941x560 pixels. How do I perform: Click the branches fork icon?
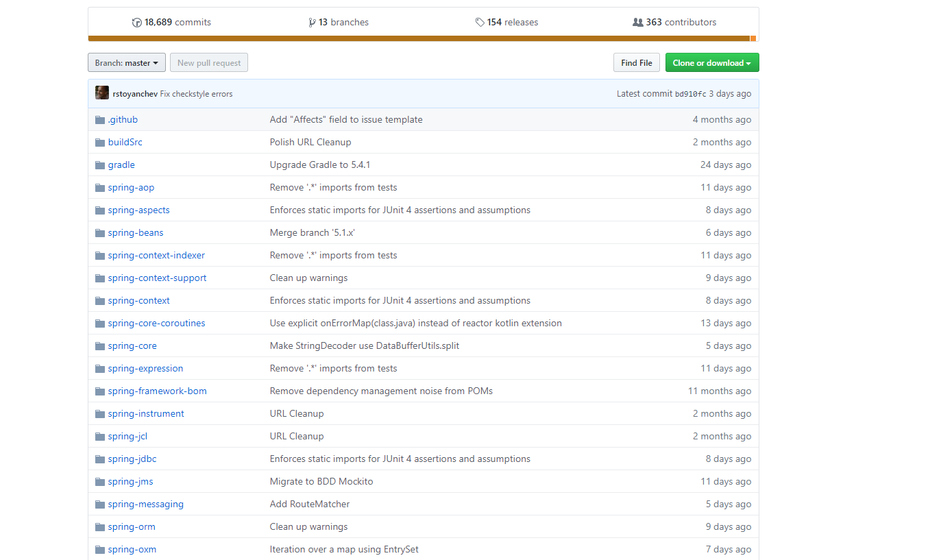pos(313,23)
